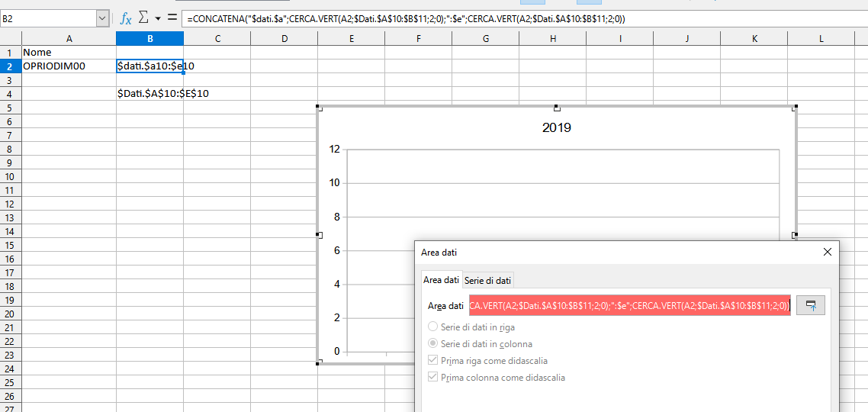Select cell A2 containing OPRIODIM00
This screenshot has height=412, width=868.
pyautogui.click(x=69, y=66)
